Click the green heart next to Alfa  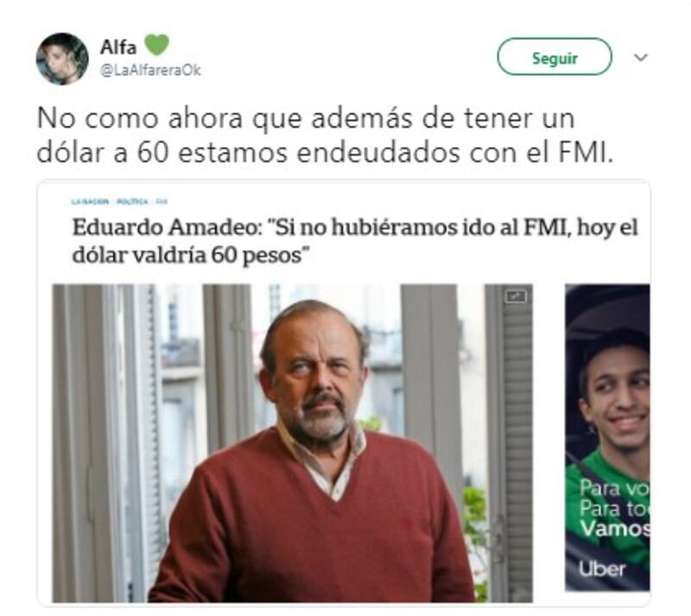[x=157, y=45]
